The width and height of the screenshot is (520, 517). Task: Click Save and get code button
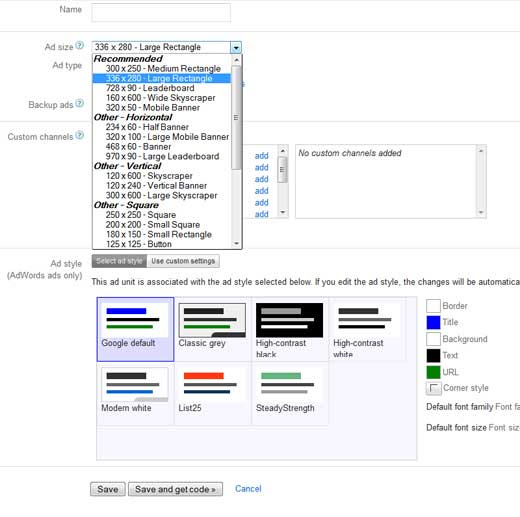[x=175, y=489]
